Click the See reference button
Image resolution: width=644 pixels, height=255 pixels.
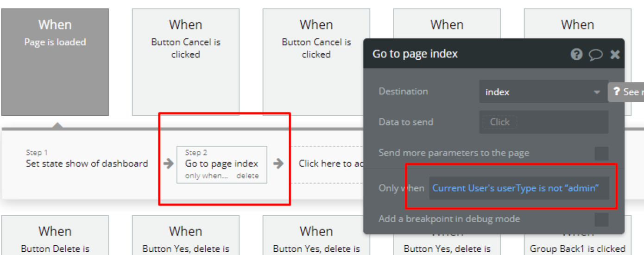[626, 92]
